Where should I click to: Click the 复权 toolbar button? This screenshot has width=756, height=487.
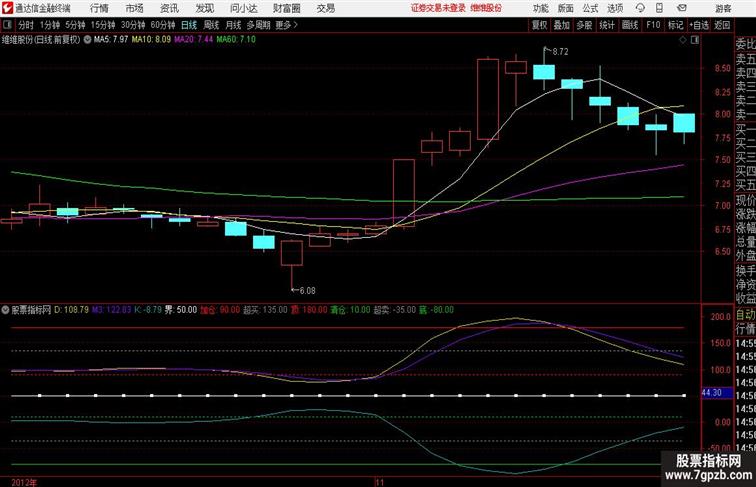pos(539,25)
